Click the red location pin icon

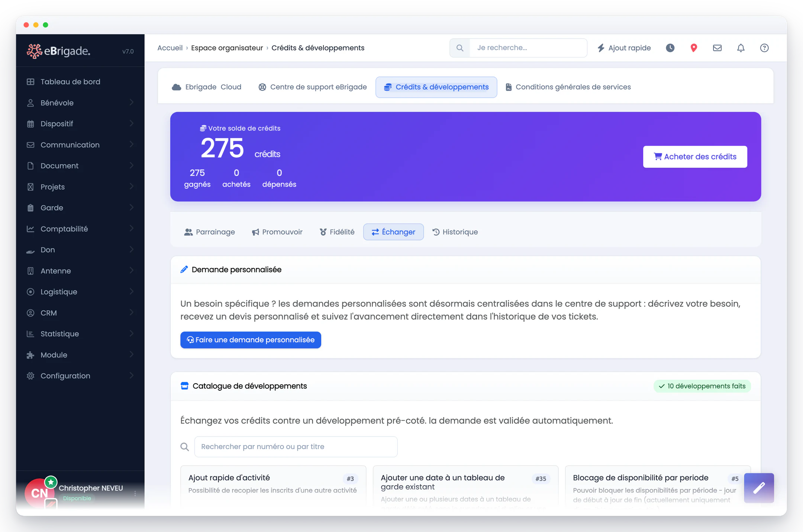(694, 48)
